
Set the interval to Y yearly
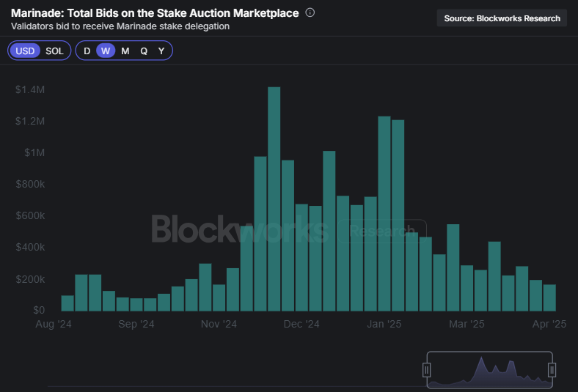[161, 51]
